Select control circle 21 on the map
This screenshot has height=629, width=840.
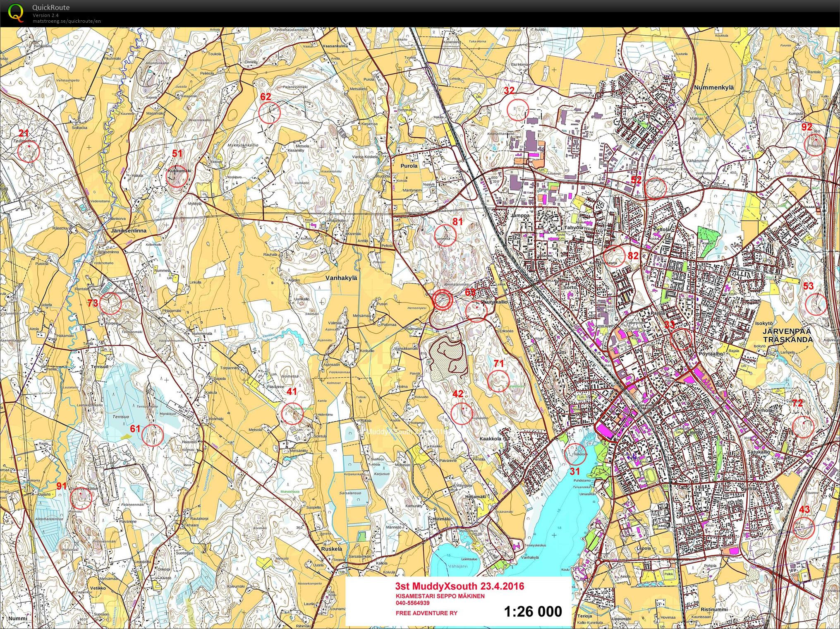click(29, 151)
